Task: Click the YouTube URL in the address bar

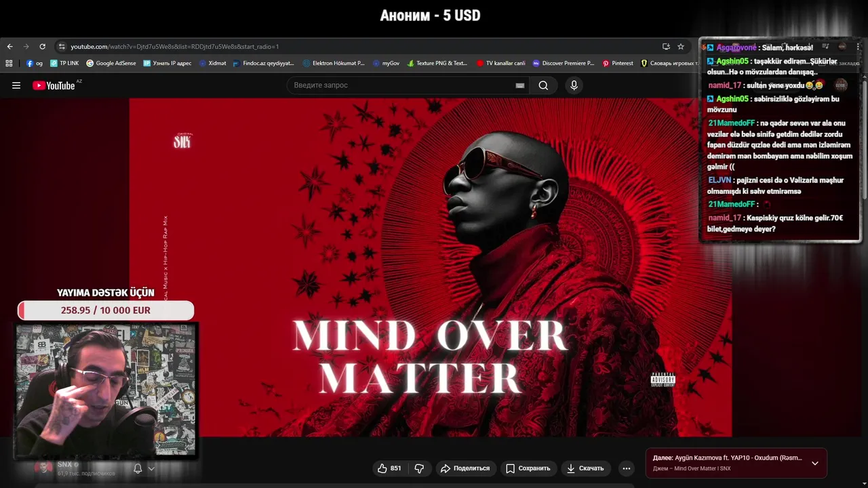Action: point(175,47)
